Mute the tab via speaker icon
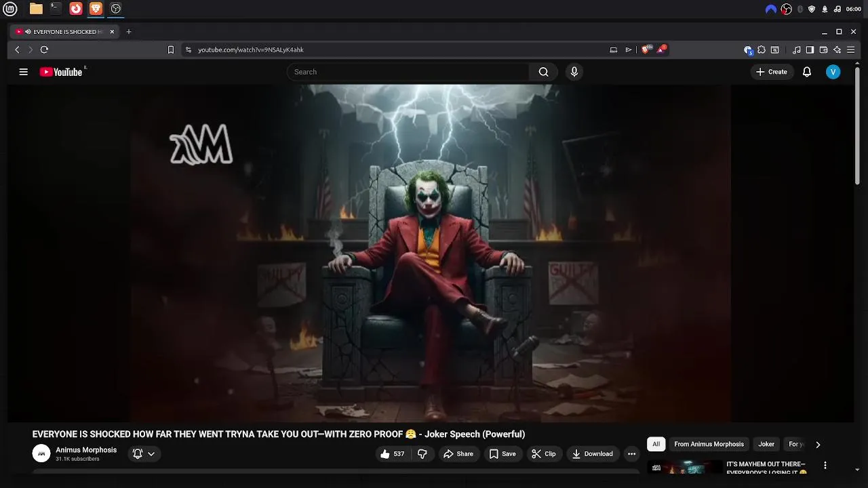This screenshot has width=868, height=488. click(x=28, y=32)
